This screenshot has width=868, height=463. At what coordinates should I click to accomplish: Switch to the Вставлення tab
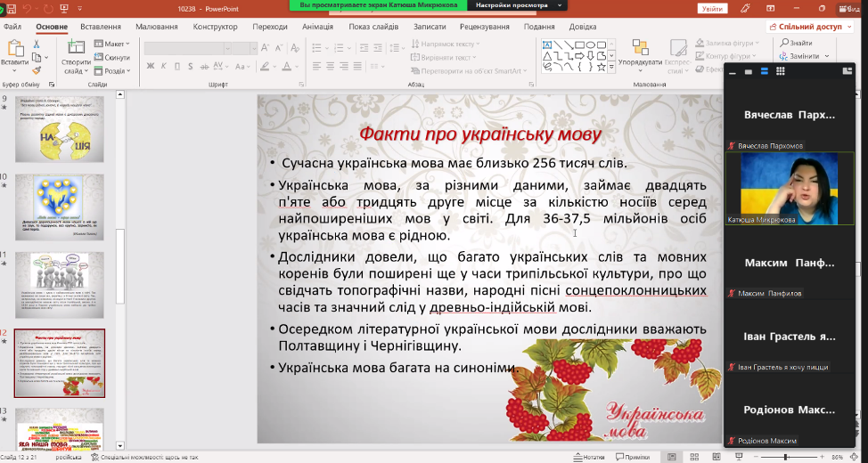100,27
